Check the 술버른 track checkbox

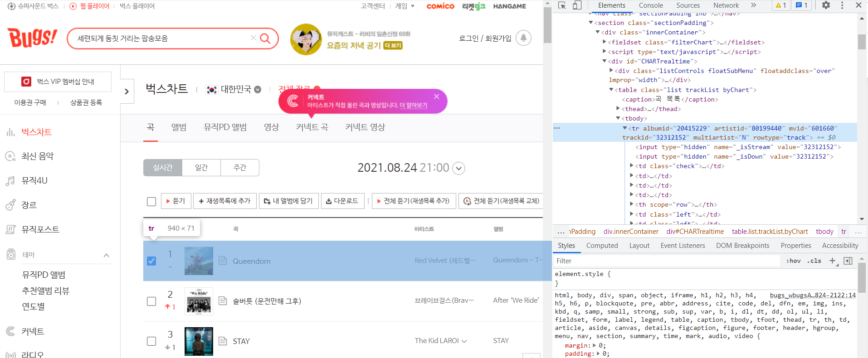coord(151,301)
